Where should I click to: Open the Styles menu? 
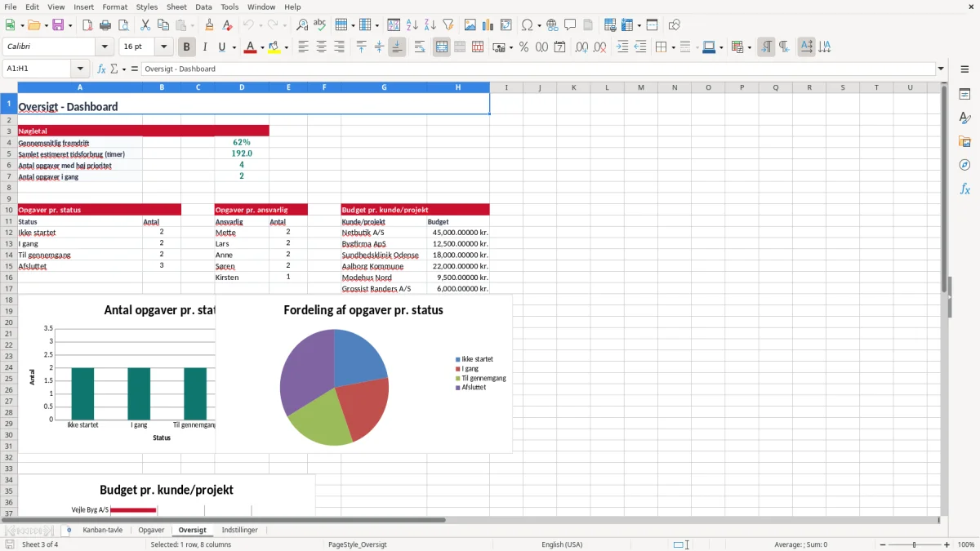point(147,7)
